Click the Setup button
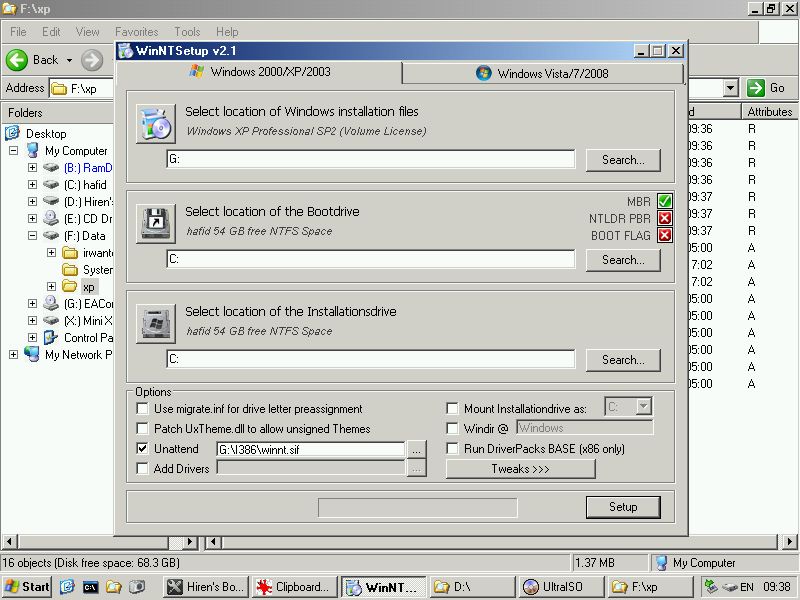The height and width of the screenshot is (600, 800). 623,507
